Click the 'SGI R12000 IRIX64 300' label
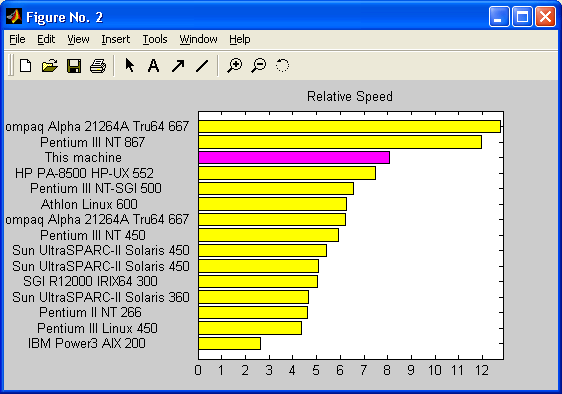This screenshot has height=394, width=562. [x=90, y=281]
